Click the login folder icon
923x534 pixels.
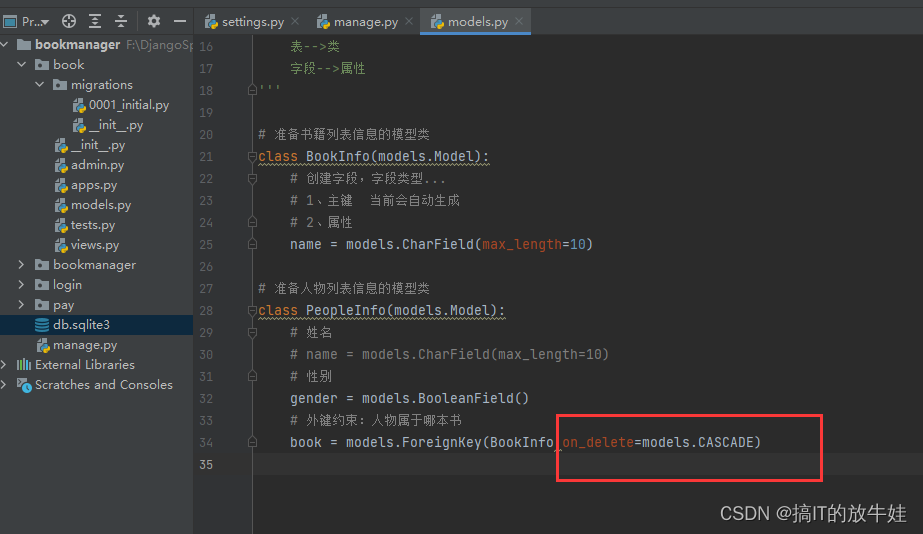point(42,285)
